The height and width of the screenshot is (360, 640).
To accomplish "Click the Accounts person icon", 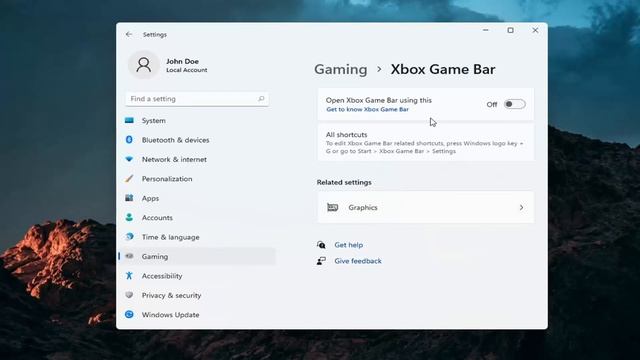I will [129, 218].
